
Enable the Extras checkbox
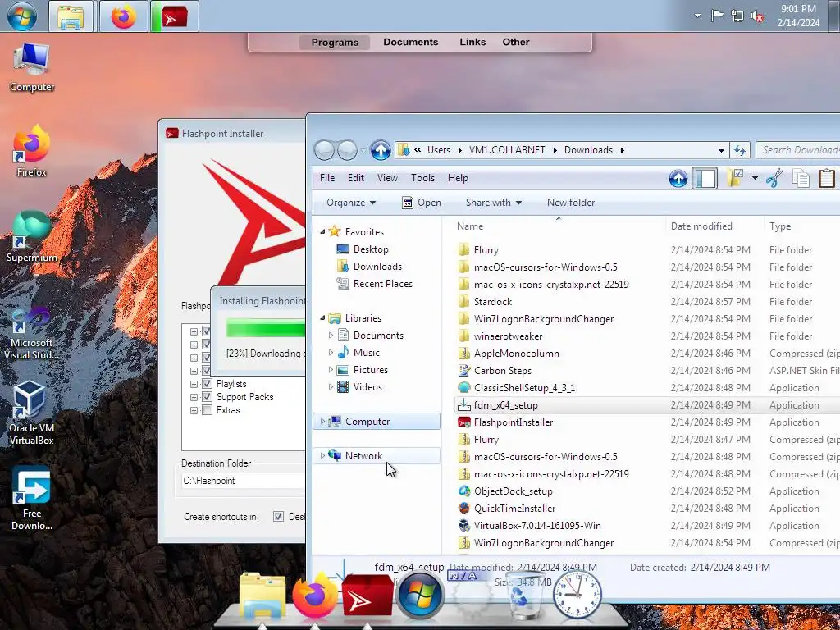(207, 410)
